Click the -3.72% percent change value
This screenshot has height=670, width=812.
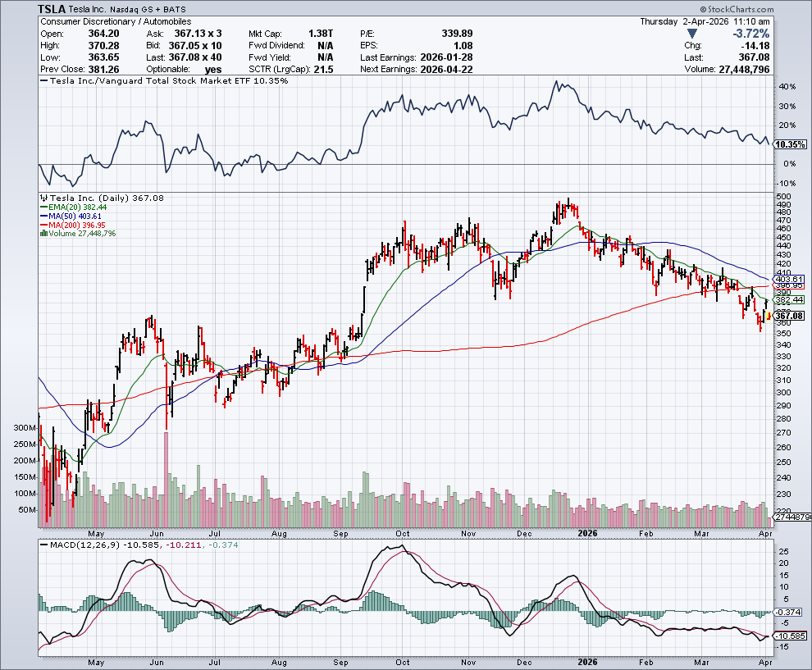point(750,34)
